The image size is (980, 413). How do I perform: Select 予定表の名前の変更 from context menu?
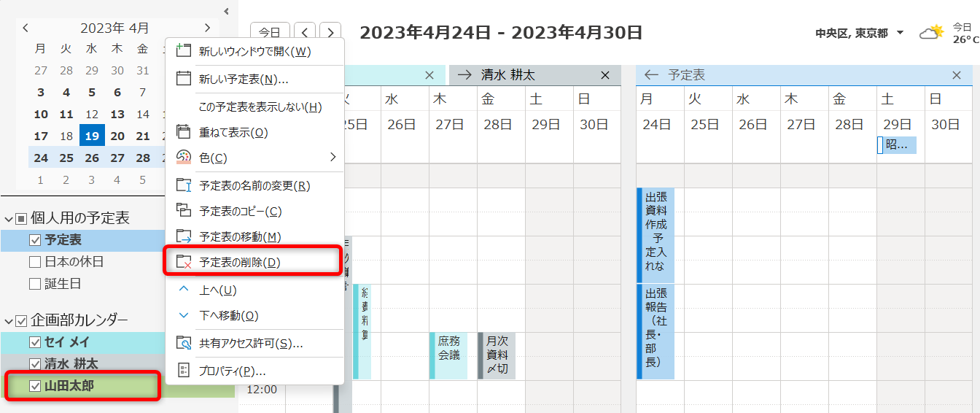click(254, 185)
